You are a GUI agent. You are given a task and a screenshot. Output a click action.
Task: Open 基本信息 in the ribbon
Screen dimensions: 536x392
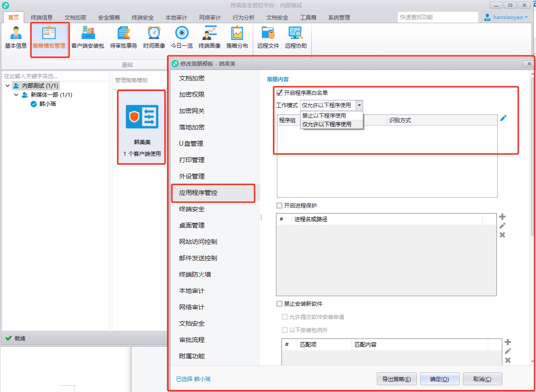tap(16, 38)
